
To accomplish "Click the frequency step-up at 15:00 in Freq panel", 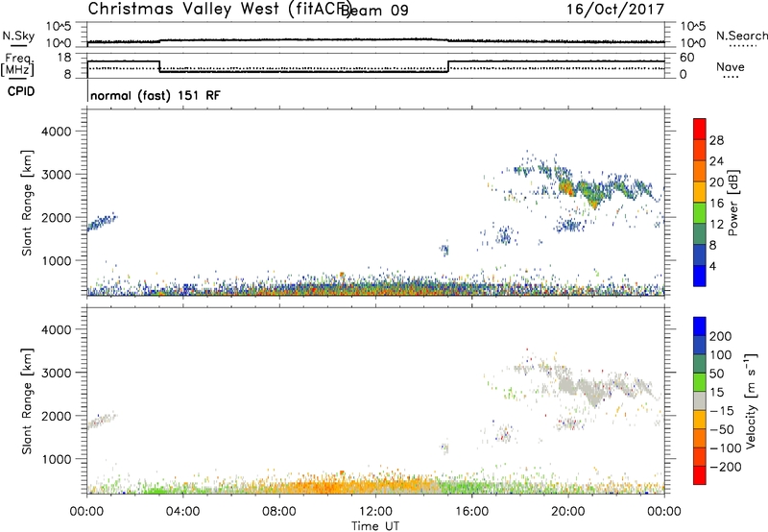I will (448, 66).
